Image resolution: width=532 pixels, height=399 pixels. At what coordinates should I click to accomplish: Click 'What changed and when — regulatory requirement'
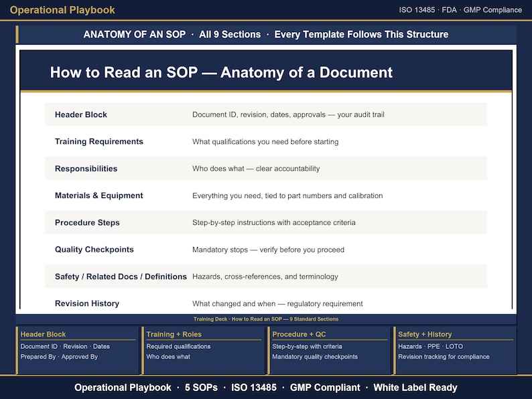point(277,304)
